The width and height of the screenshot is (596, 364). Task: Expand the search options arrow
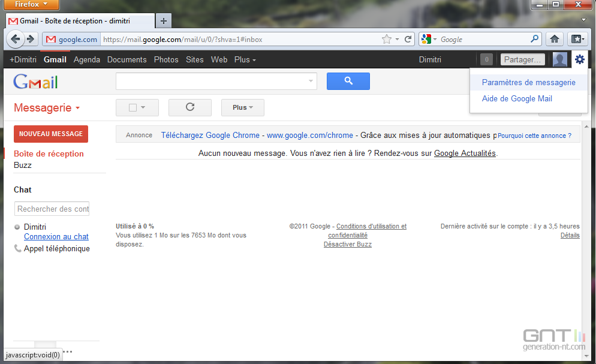point(311,81)
